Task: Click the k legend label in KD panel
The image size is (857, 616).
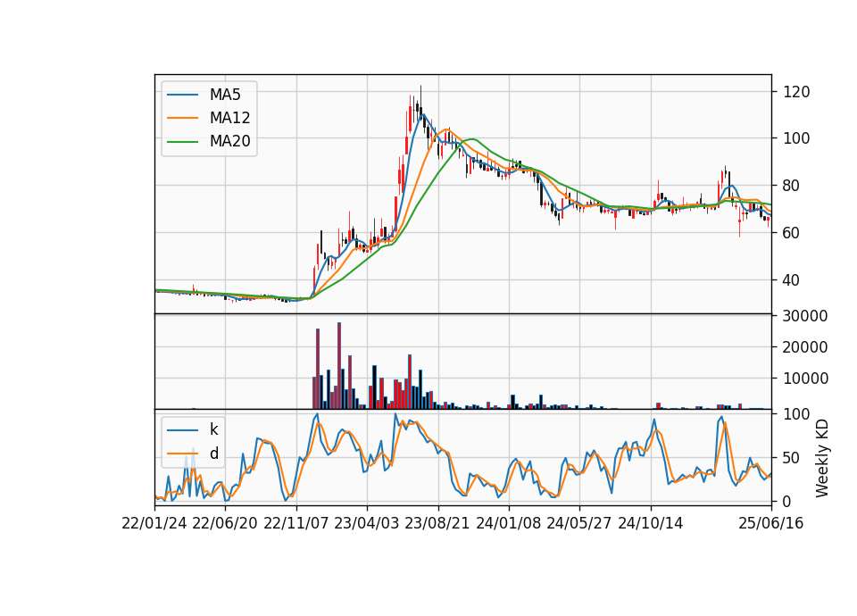Action: (213, 429)
